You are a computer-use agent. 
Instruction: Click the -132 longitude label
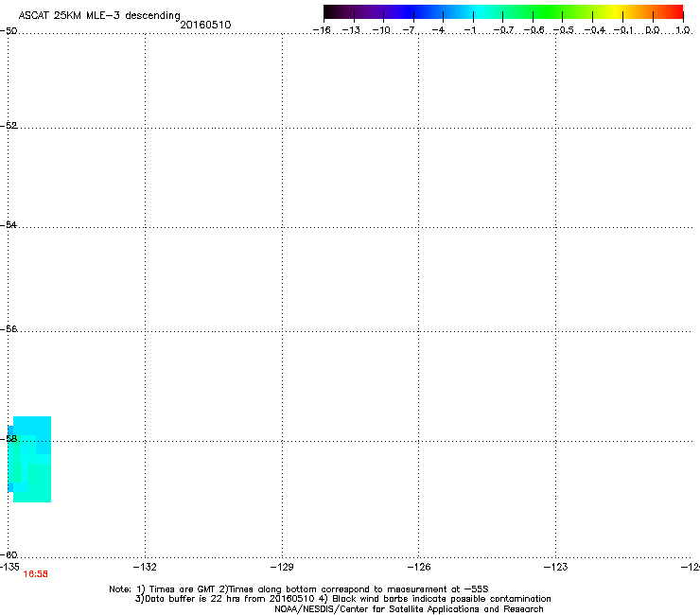(x=145, y=567)
